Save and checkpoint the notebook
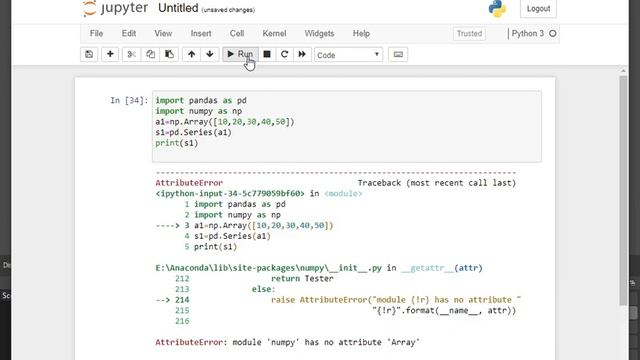The height and width of the screenshot is (360, 640). point(89,54)
